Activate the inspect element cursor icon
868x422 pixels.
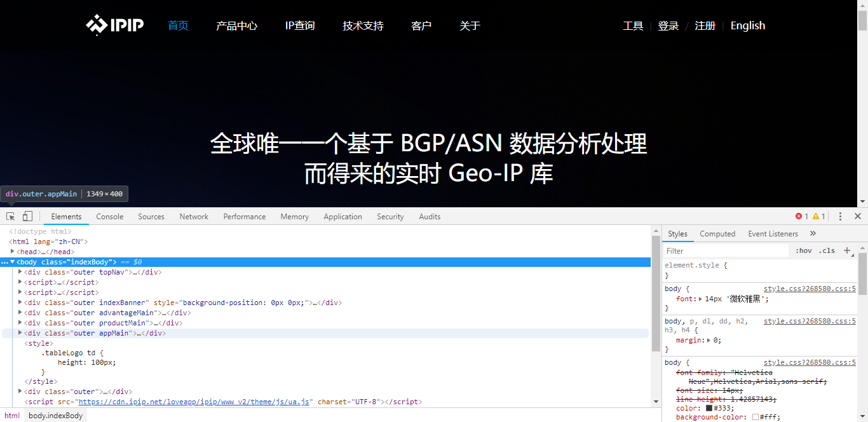click(x=10, y=216)
